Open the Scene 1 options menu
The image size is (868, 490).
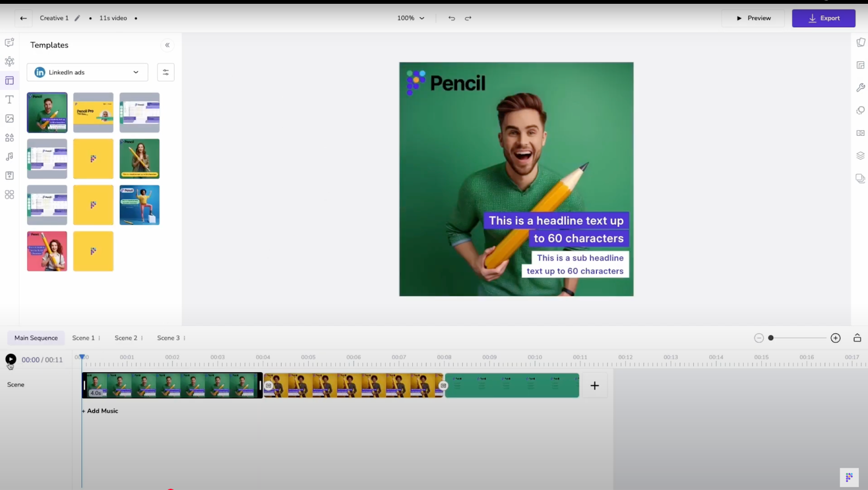pyautogui.click(x=99, y=338)
